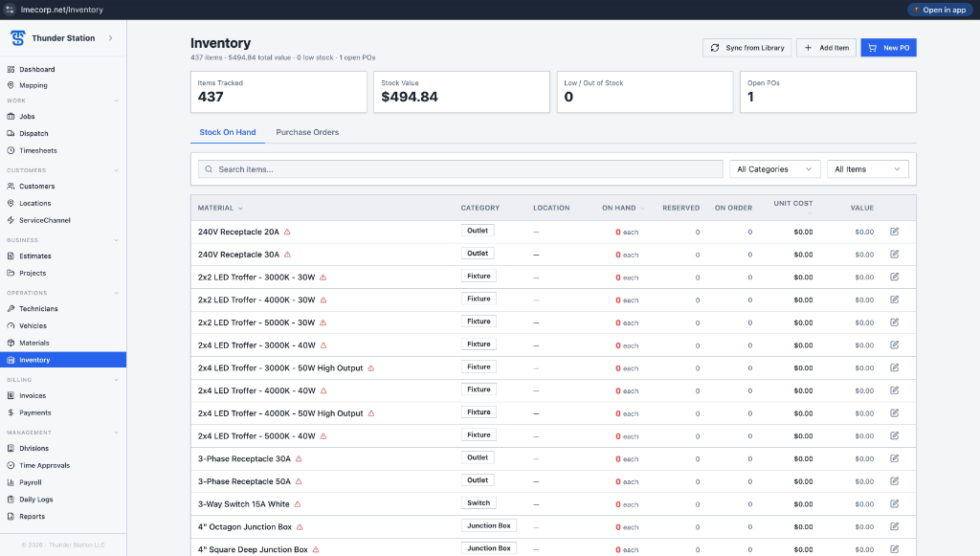The width and height of the screenshot is (980, 556).
Task: Collapse the WORK section
Action: pyautogui.click(x=116, y=100)
